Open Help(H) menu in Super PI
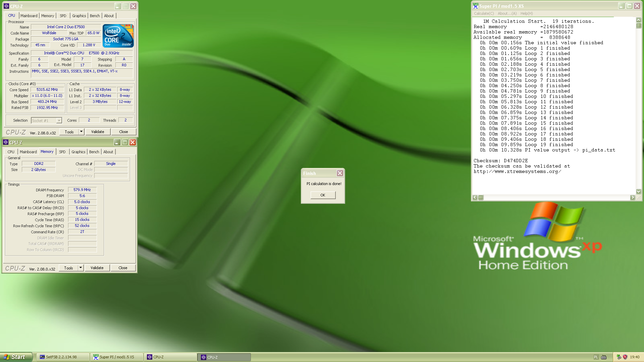The height and width of the screenshot is (362, 644). click(527, 13)
